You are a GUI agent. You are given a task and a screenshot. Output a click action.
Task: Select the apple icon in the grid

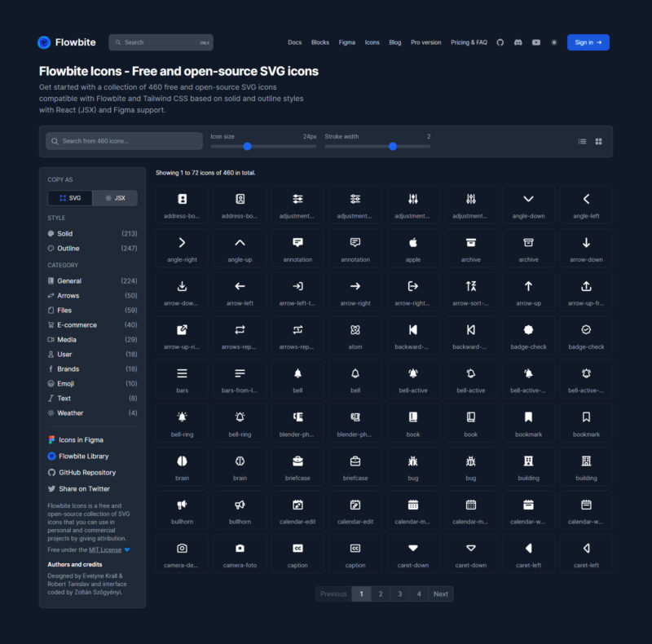(412, 244)
